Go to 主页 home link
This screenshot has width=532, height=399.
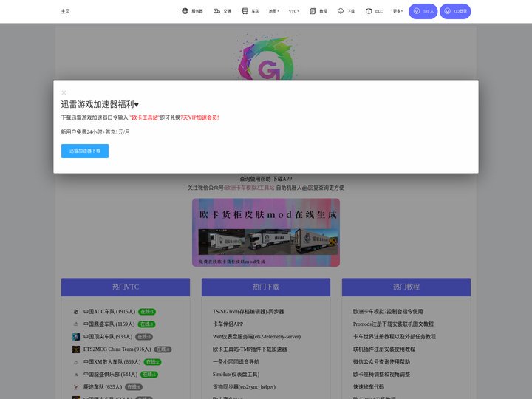click(x=66, y=11)
